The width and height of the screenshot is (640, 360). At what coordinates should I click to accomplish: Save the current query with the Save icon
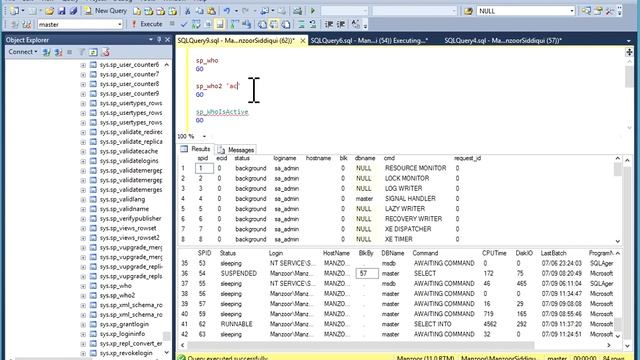(62, 11)
